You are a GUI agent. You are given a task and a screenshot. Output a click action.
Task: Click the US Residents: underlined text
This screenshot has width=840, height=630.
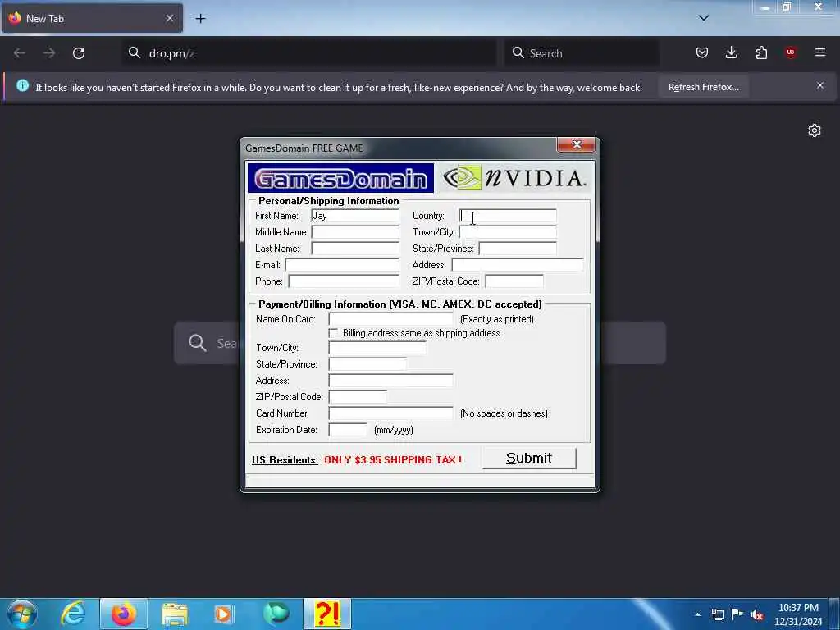(285, 460)
